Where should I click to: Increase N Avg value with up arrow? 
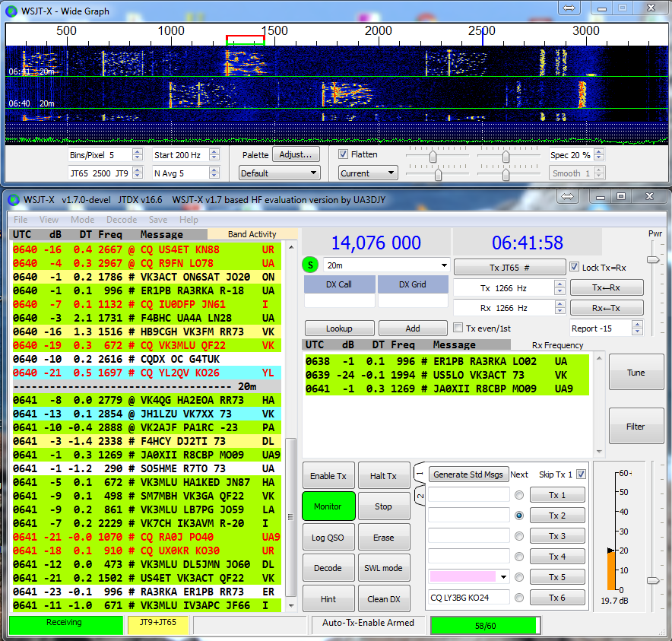click(214, 170)
